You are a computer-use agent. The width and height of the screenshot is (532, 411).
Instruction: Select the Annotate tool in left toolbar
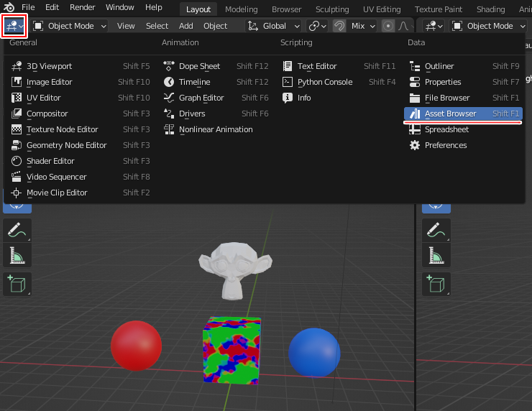tap(17, 230)
